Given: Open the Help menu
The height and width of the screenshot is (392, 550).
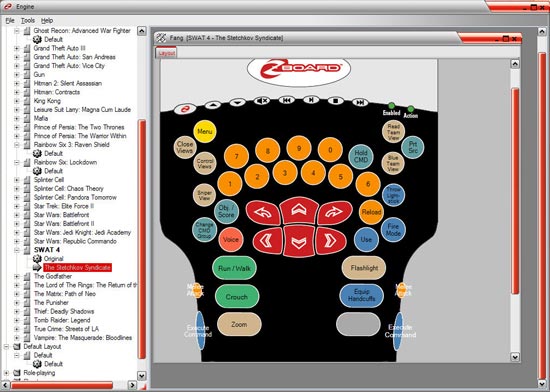Looking at the screenshot, I should (47, 20).
